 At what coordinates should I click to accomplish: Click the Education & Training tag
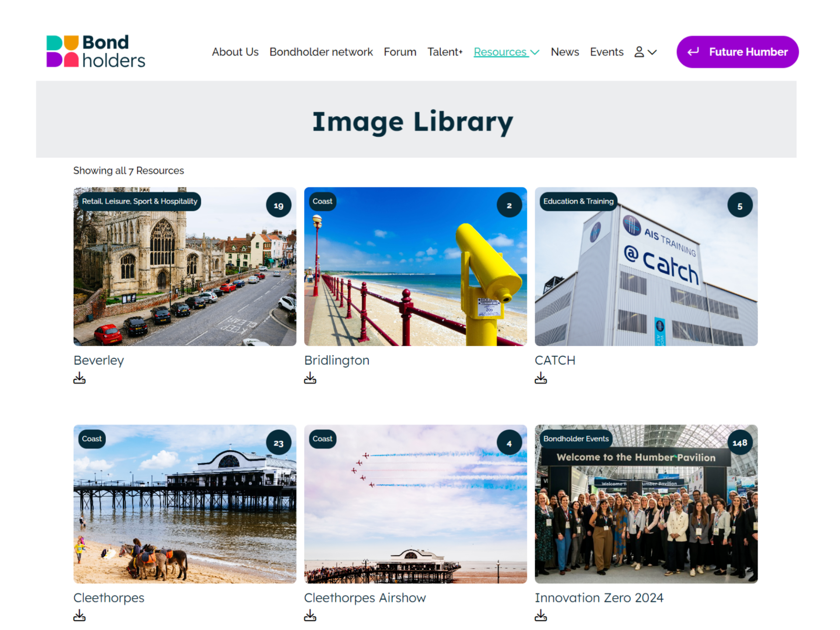point(578,201)
